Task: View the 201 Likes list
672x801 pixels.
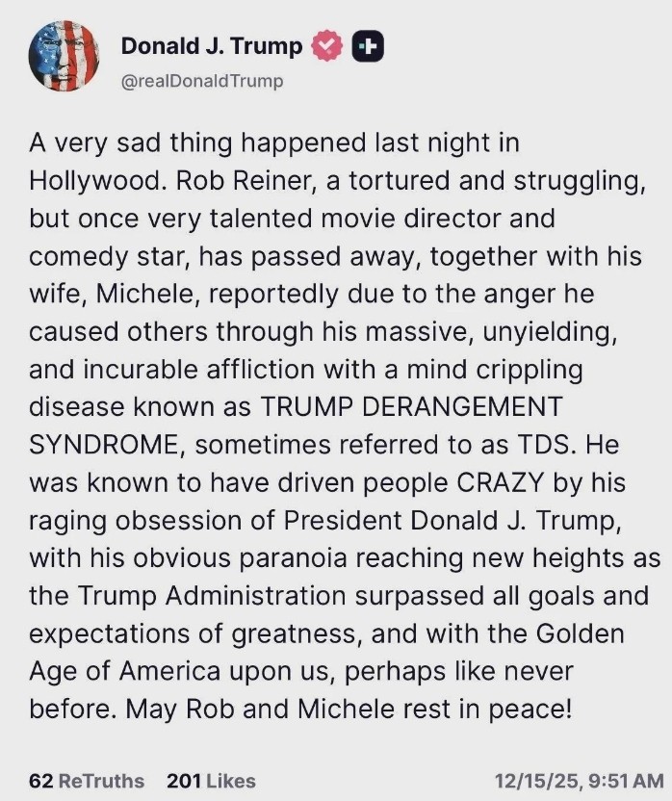Action: [211, 781]
